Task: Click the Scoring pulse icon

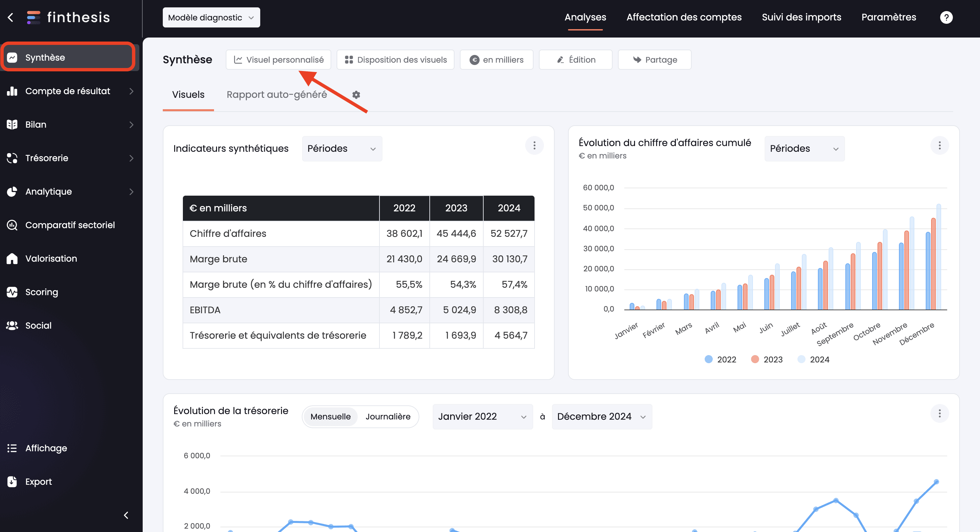Action: (x=12, y=292)
